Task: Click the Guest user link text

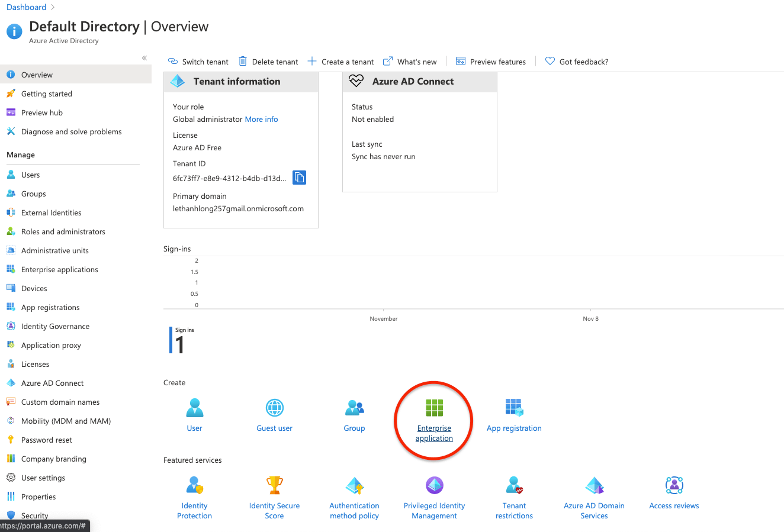Action: point(274,428)
